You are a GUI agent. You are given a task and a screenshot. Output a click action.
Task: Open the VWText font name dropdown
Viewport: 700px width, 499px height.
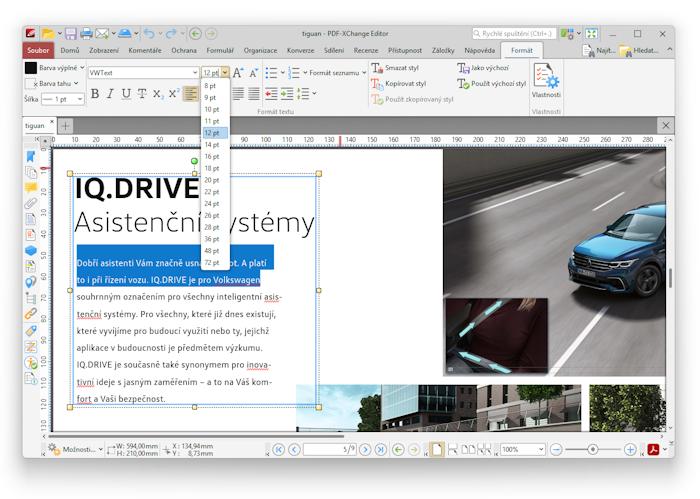(195, 73)
